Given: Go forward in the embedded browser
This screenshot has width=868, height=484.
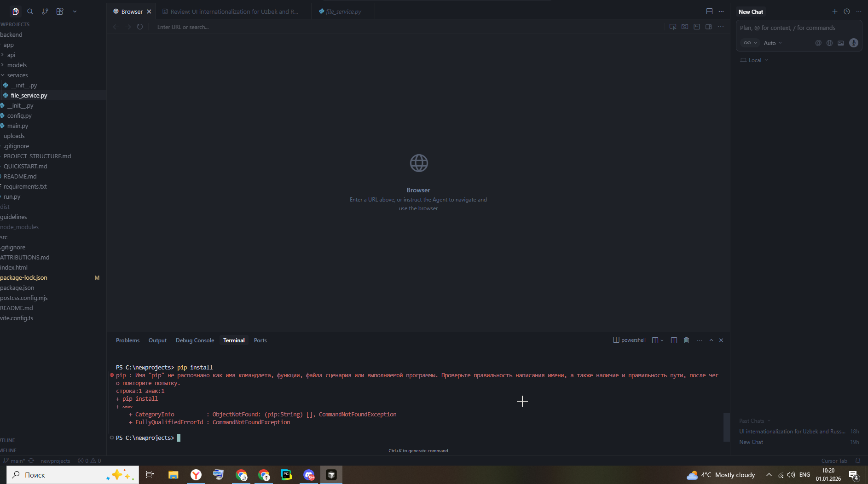Looking at the screenshot, I should point(128,27).
